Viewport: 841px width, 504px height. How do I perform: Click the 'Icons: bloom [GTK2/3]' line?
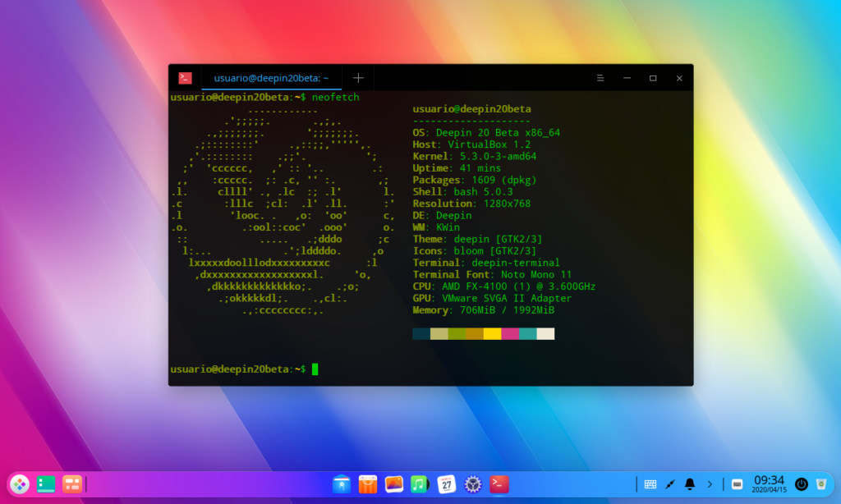tap(474, 250)
